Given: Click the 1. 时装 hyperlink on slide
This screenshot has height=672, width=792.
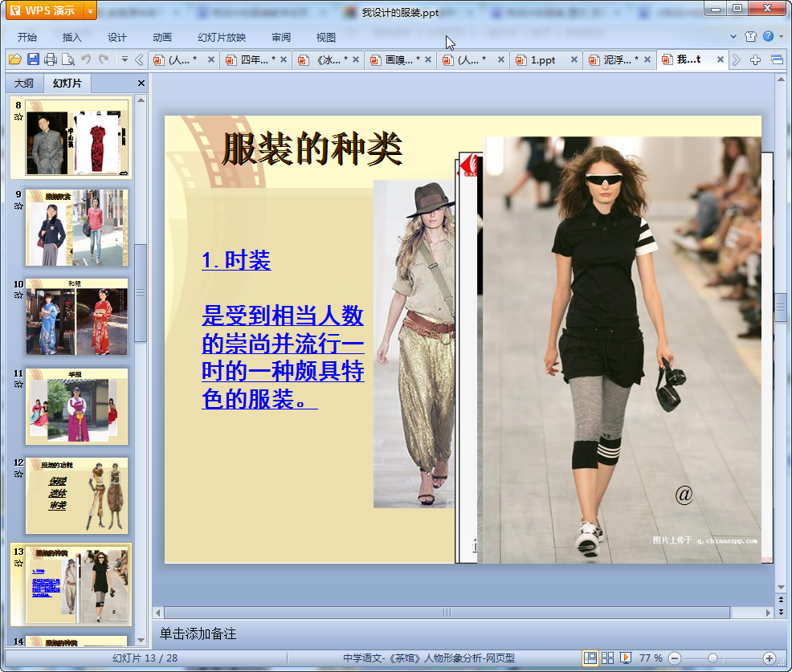Looking at the screenshot, I should 236,260.
